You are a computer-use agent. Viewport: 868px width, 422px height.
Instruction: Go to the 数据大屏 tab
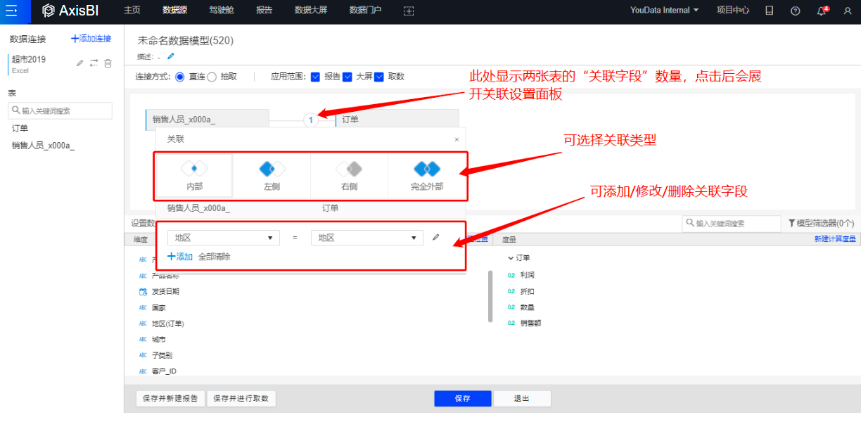(x=312, y=11)
